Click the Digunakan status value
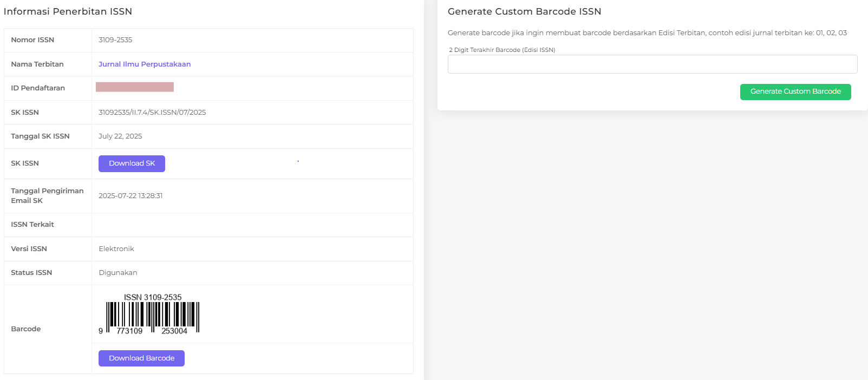868x380 pixels. click(x=118, y=273)
